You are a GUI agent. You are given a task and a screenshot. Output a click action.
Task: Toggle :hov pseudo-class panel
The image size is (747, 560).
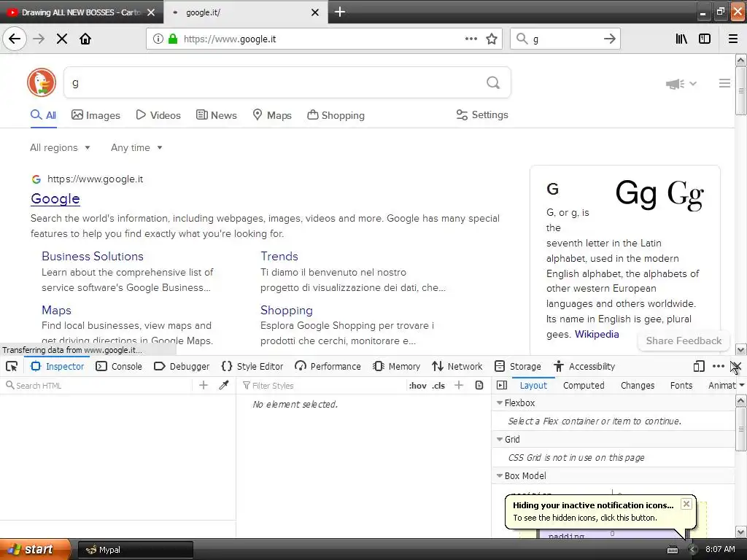418,386
